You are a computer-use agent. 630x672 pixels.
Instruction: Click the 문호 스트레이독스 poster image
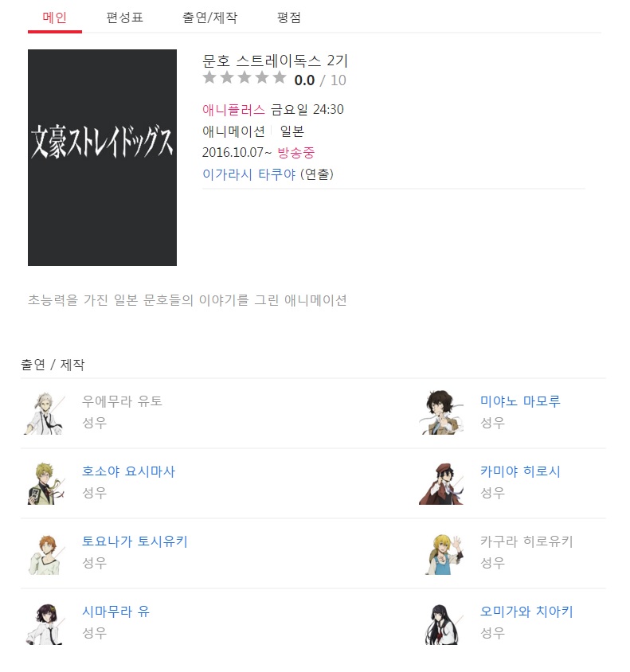tap(102, 158)
